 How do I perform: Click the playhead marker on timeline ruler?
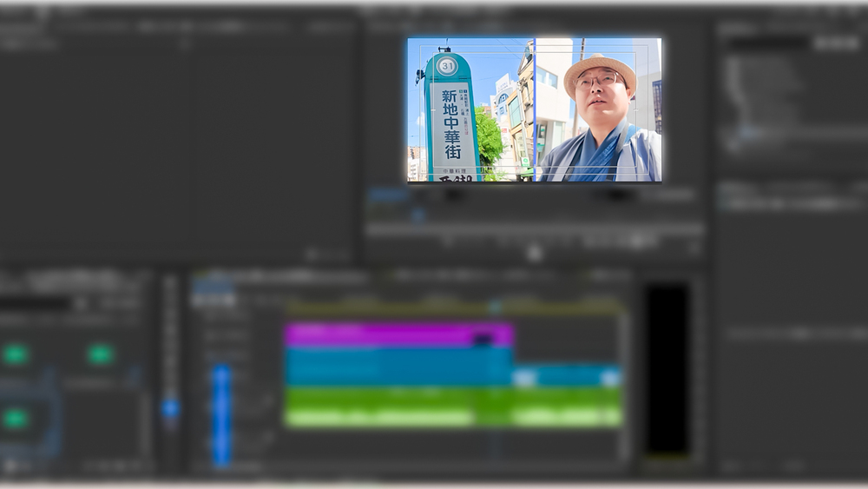(495, 307)
